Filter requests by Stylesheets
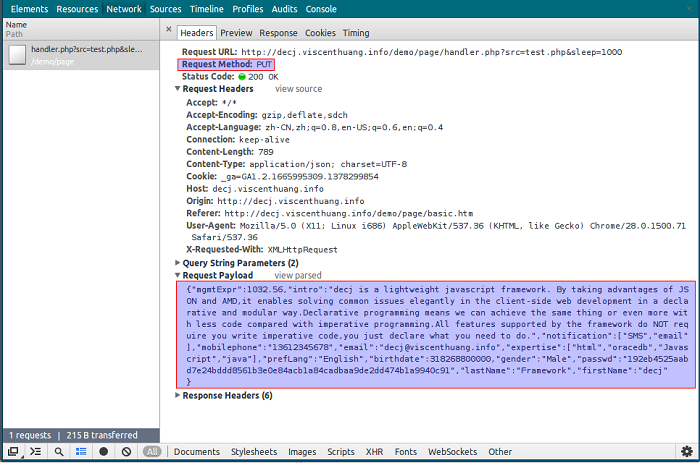Viewport: 700px width, 463px height. click(x=254, y=451)
